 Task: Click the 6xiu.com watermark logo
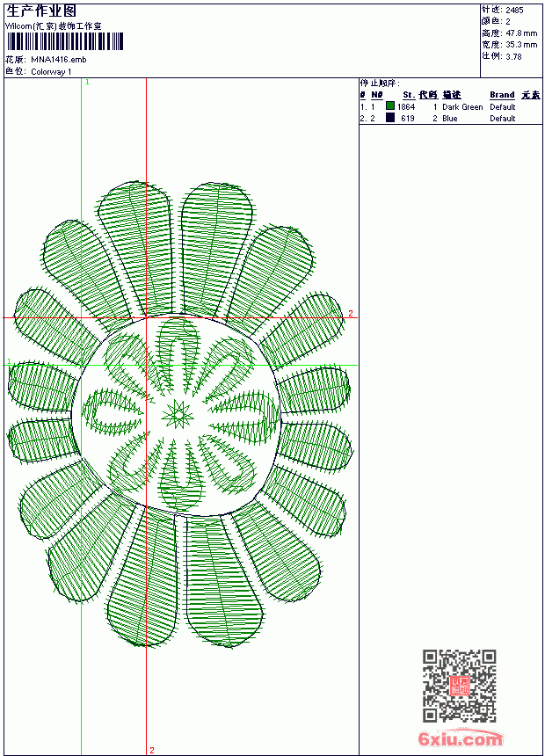click(460, 738)
